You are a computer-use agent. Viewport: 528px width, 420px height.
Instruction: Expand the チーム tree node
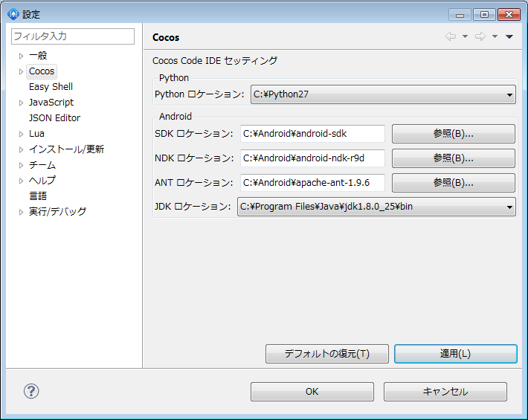click(21, 165)
